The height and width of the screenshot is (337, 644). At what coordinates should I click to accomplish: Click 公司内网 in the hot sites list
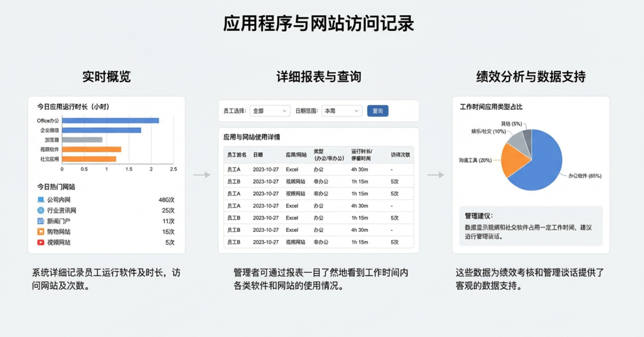click(59, 199)
